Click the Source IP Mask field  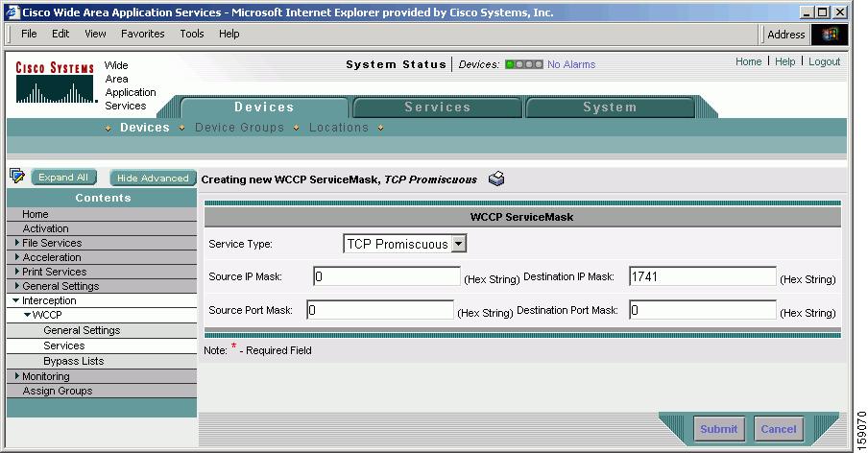coord(387,276)
